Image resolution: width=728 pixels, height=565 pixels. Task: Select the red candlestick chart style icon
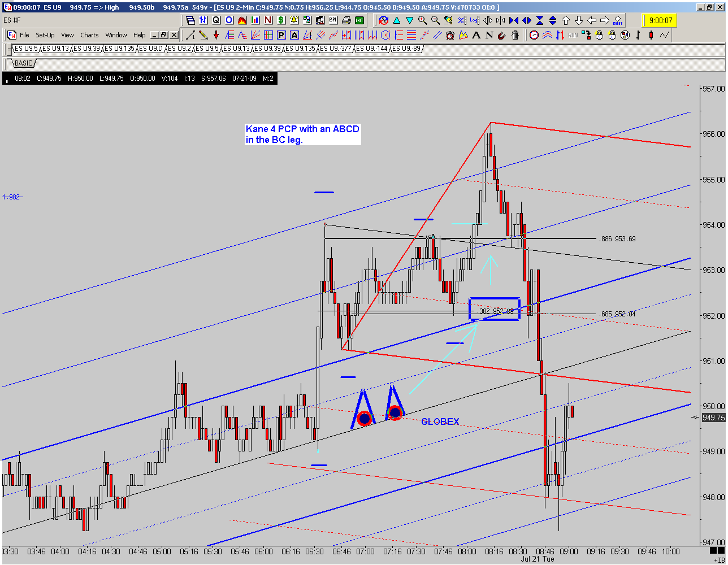click(x=651, y=35)
